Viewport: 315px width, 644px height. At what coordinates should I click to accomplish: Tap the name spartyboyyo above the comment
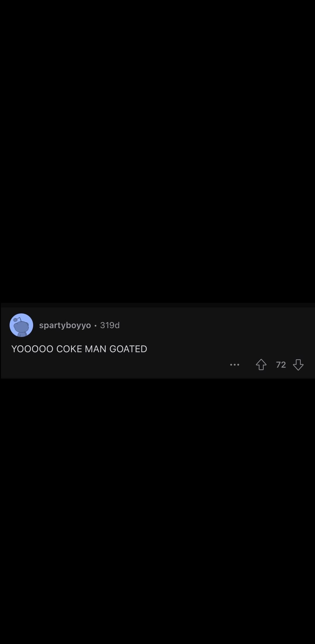(x=65, y=325)
